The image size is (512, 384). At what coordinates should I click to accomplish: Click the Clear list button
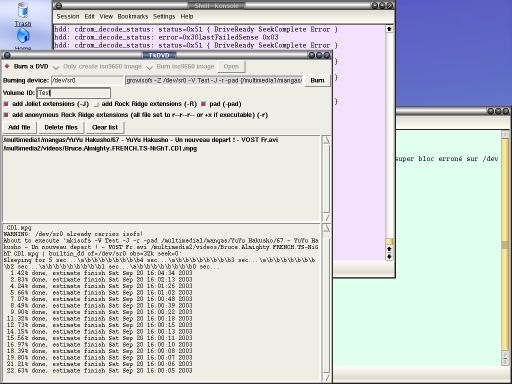pyautogui.click(x=105, y=127)
